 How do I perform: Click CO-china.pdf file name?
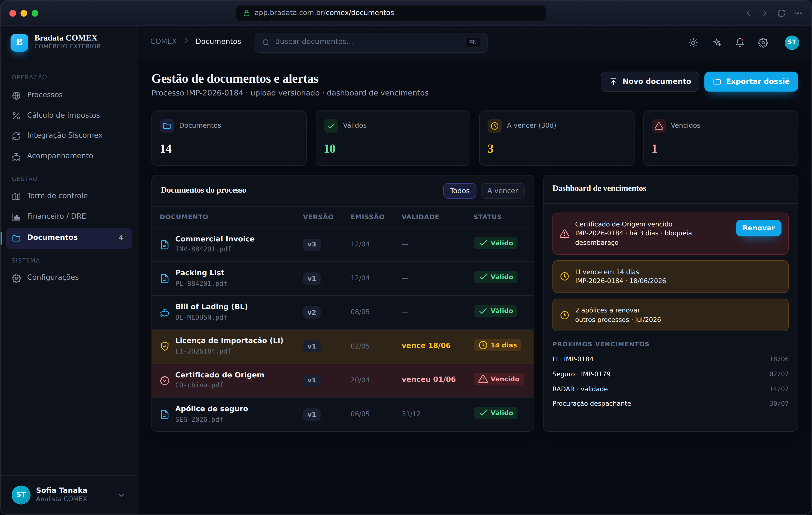click(199, 385)
